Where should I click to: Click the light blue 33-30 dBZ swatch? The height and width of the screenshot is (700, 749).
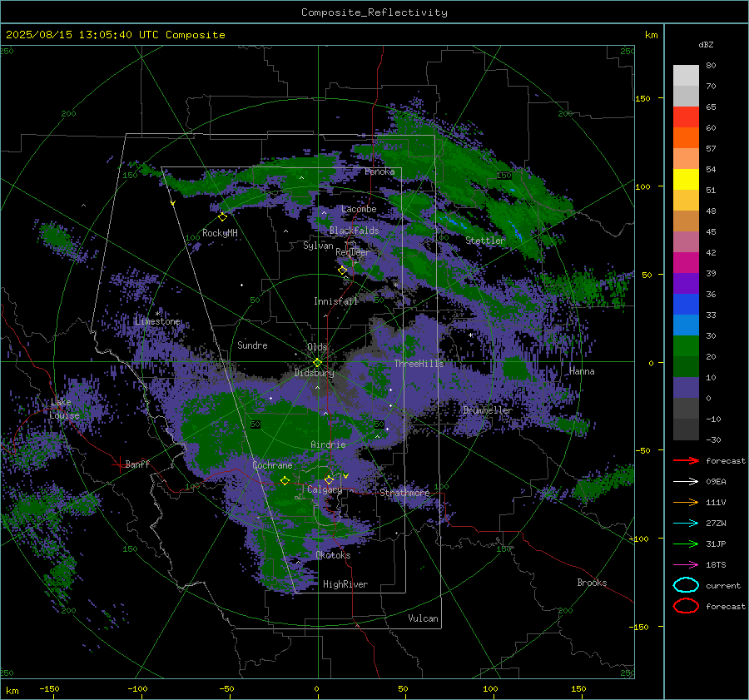(x=686, y=325)
